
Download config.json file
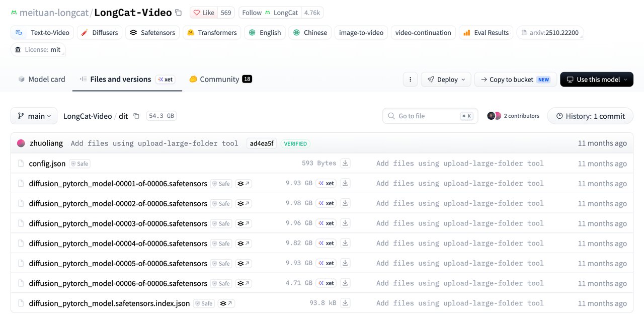coord(345,163)
